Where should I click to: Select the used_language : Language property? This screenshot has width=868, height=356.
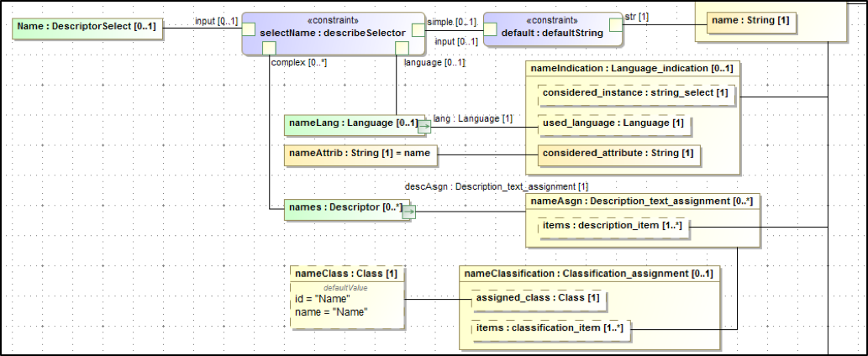pyautogui.click(x=613, y=123)
